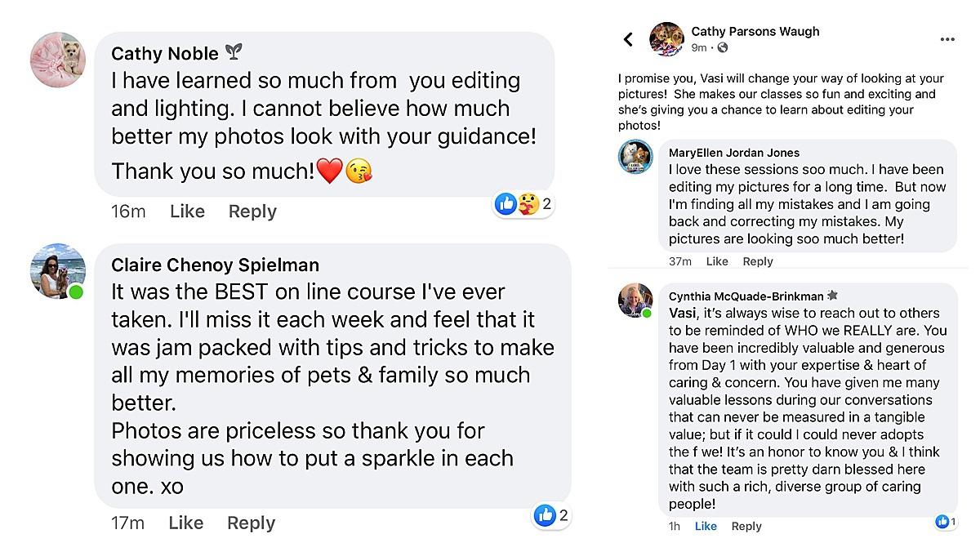Like Claire Chenoy Spielman's comment
980x552 pixels.
[x=185, y=523]
